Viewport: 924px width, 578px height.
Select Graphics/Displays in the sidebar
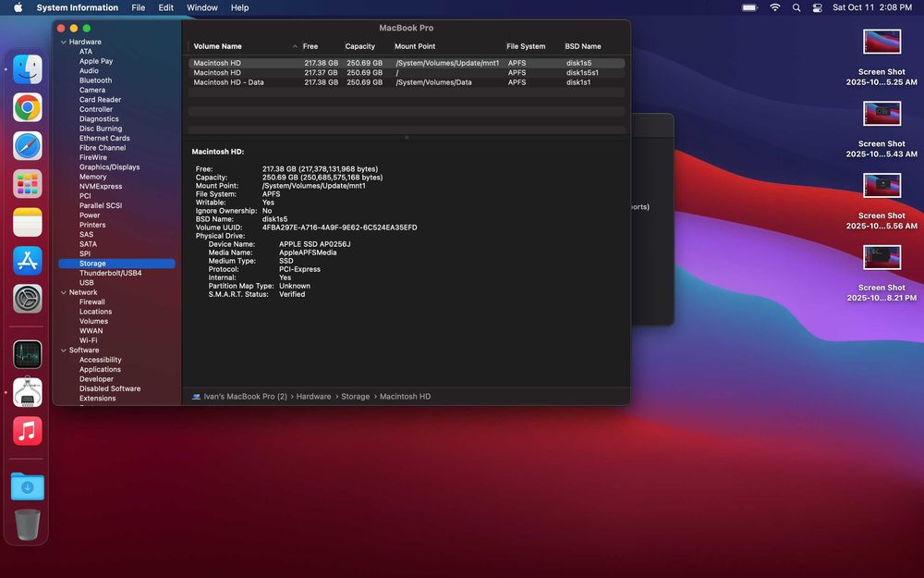click(x=110, y=166)
